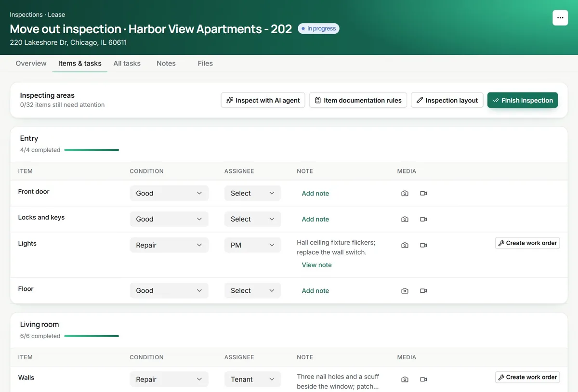Open Locks and keys condition dropdown

[169, 219]
